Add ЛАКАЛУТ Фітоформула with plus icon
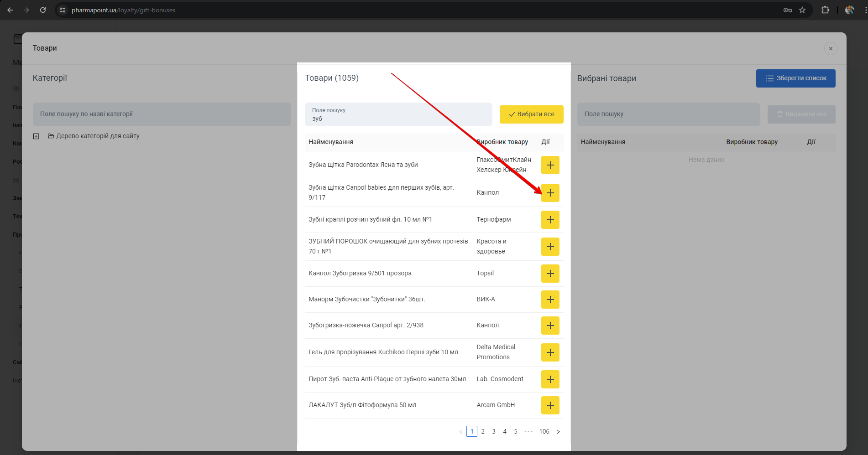 coord(550,405)
